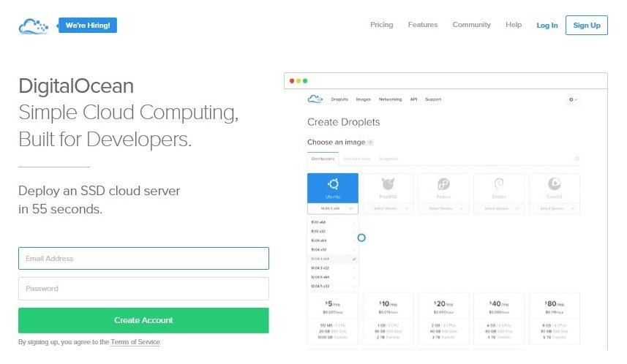The width and height of the screenshot is (627, 364).
Task: Choose 12.04.5 x64 from the Ubuntu version list
Action: click(x=333, y=277)
